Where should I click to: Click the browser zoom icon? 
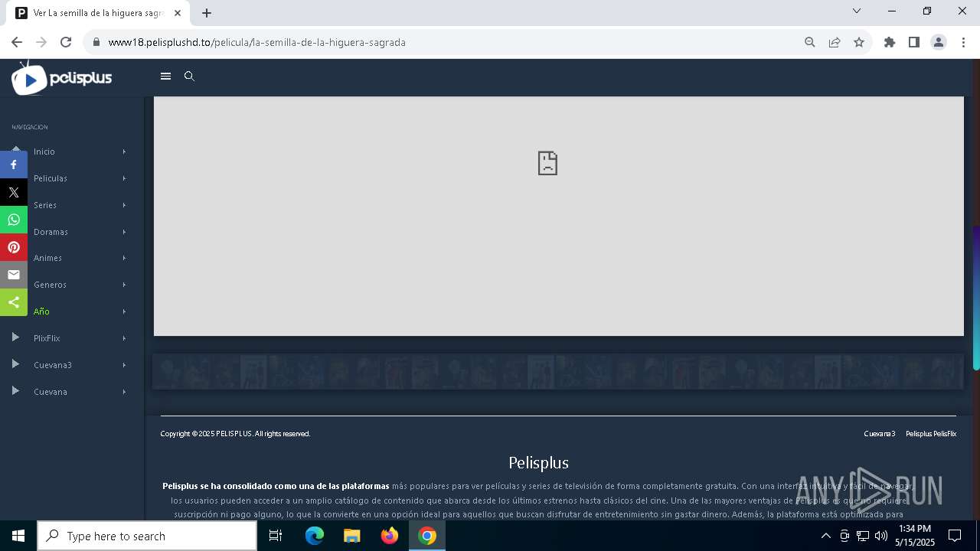point(810,42)
